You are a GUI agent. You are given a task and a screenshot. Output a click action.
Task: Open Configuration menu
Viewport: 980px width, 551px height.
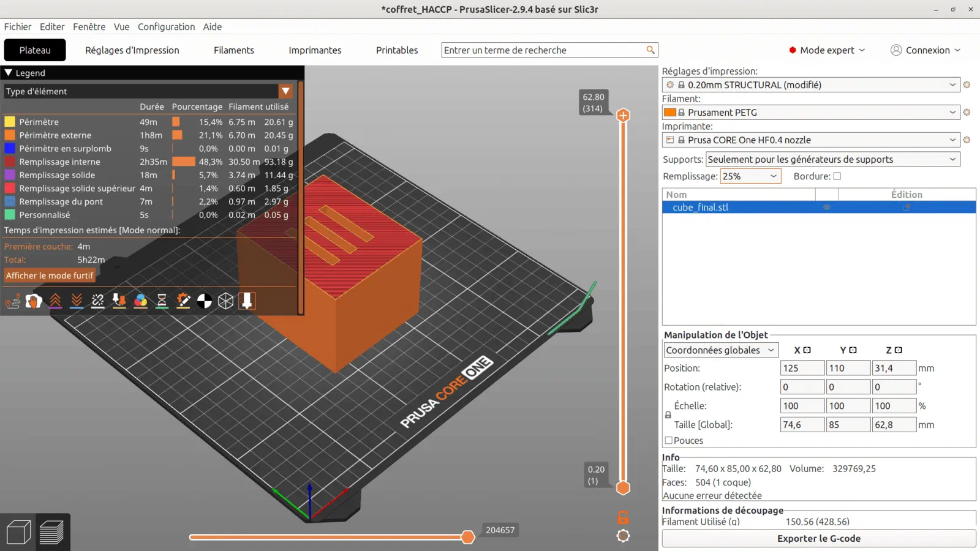(x=166, y=27)
